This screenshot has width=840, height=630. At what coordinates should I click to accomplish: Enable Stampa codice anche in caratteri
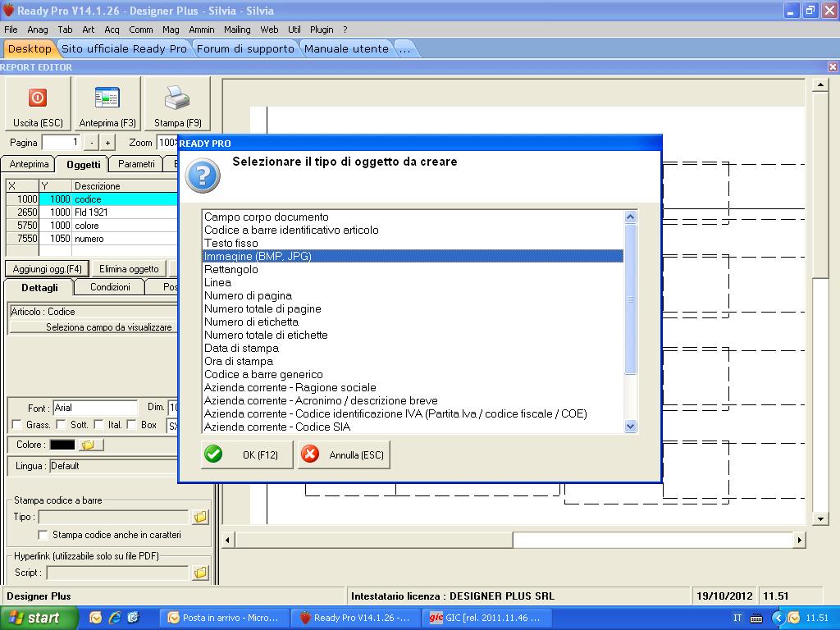pyautogui.click(x=43, y=535)
